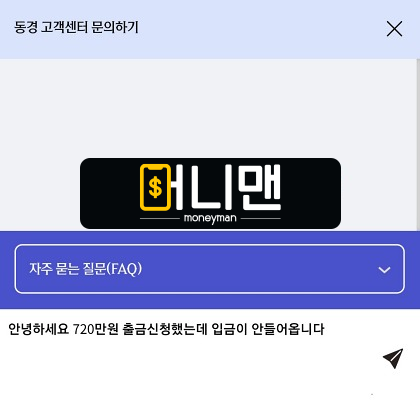The image size is (420, 400).
Task: Click the yellow phone dollar icon in logo
Action: (155, 187)
